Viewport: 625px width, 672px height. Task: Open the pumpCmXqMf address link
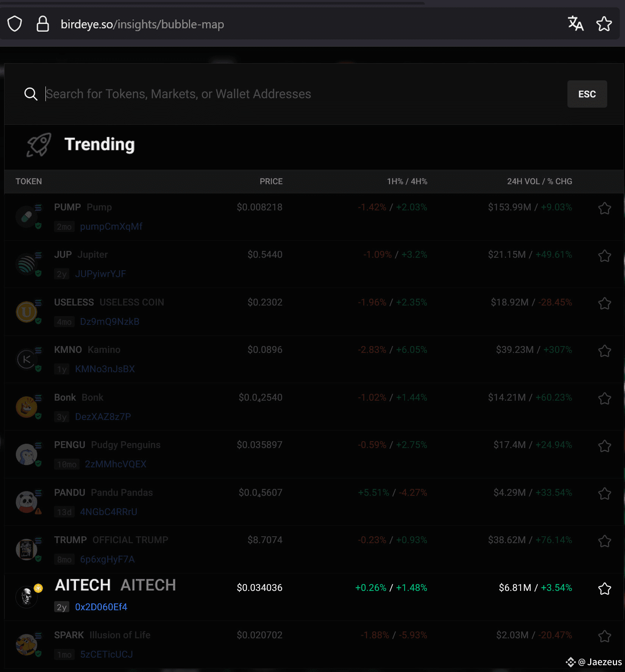click(111, 227)
